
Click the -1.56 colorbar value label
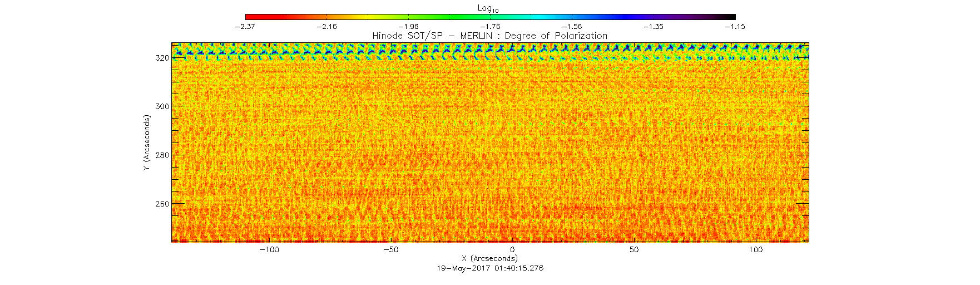571,26
